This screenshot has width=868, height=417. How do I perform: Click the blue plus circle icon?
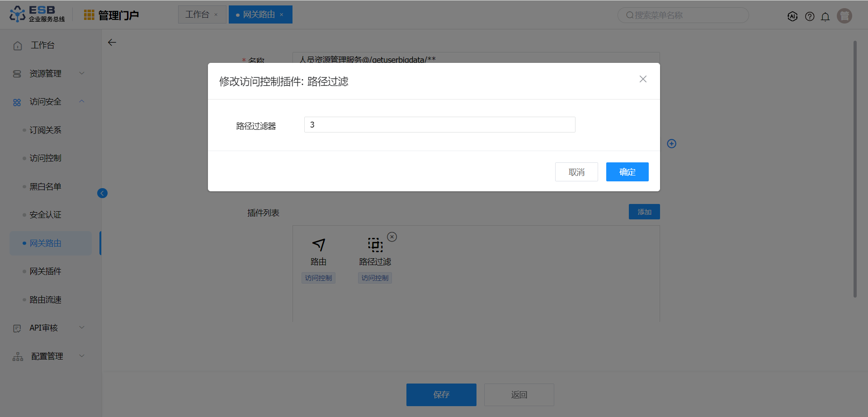pos(671,144)
